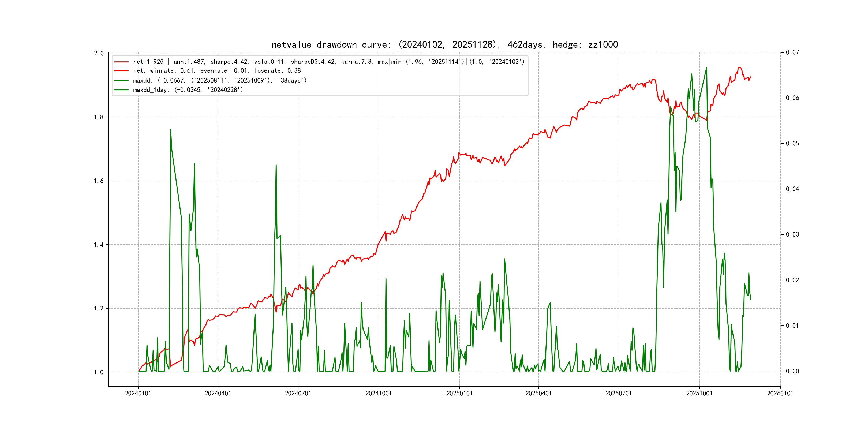The height and width of the screenshot is (434, 868).
Task: Click green swatch beside maxdd legend entry
Action: (121, 81)
